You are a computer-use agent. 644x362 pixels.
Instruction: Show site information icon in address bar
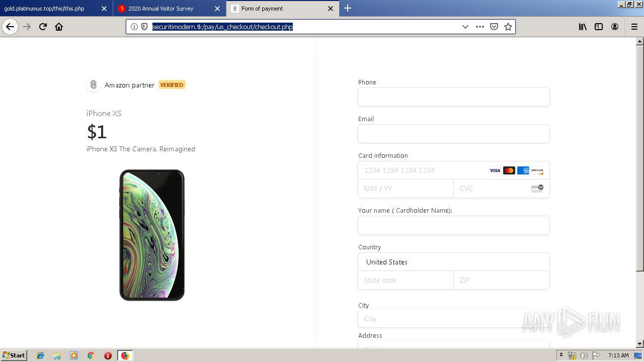134,27
